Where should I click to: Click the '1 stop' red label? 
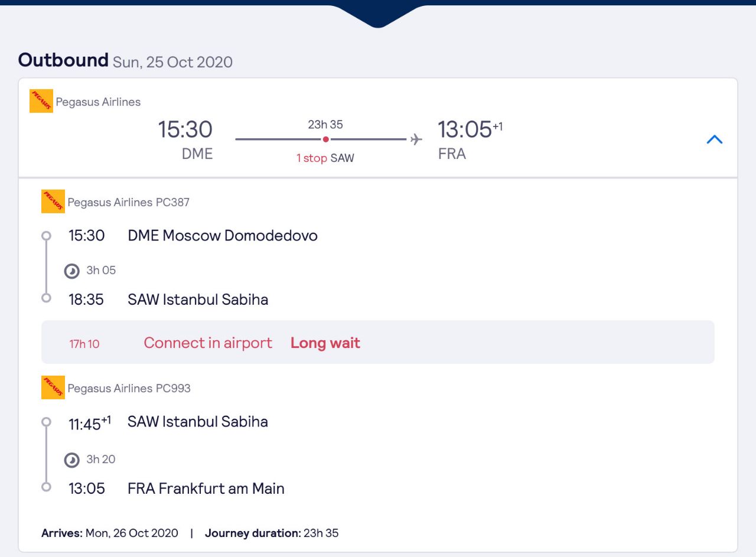point(312,158)
